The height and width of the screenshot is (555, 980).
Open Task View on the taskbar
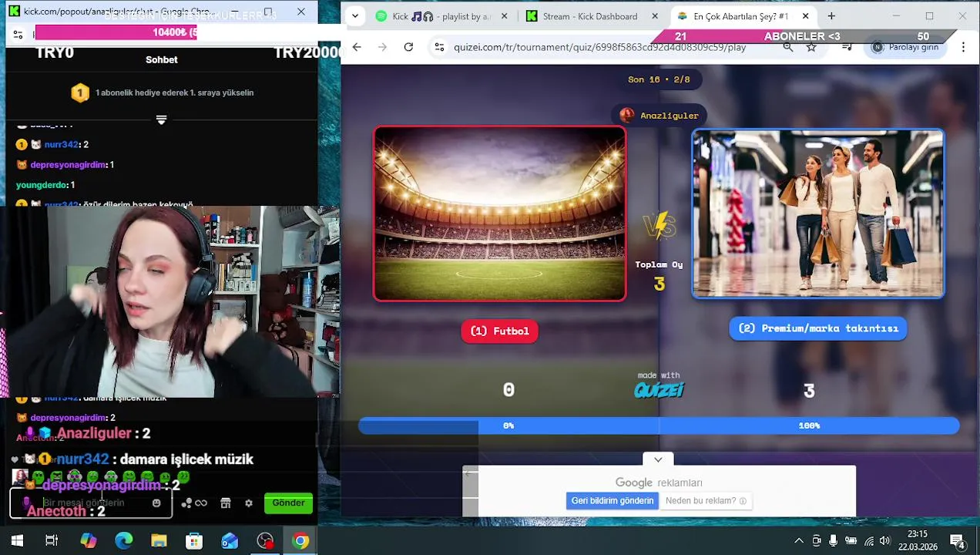[x=52, y=541]
